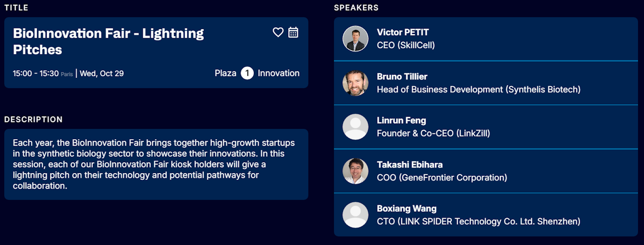The image size is (644, 245).
Task: Click the Wed, Oct 29 date
Action: [x=101, y=74]
